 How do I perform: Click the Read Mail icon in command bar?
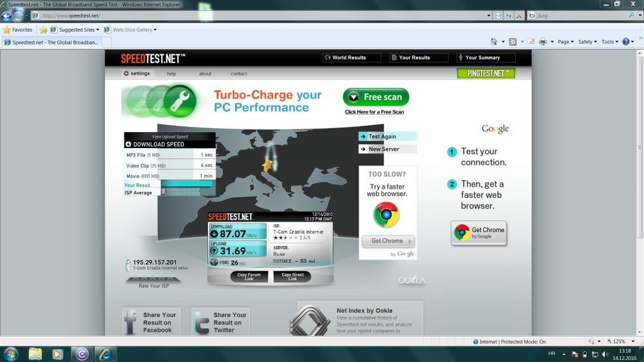531,41
